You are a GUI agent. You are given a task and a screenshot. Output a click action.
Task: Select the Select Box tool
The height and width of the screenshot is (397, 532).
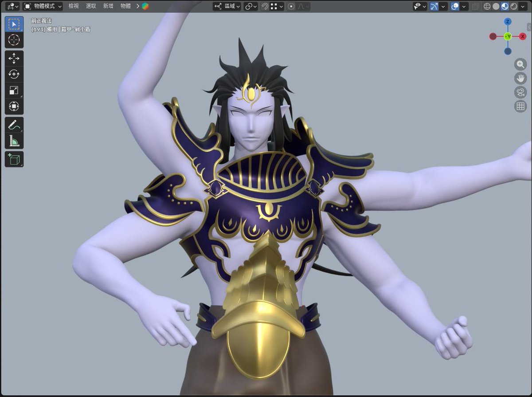click(x=14, y=24)
